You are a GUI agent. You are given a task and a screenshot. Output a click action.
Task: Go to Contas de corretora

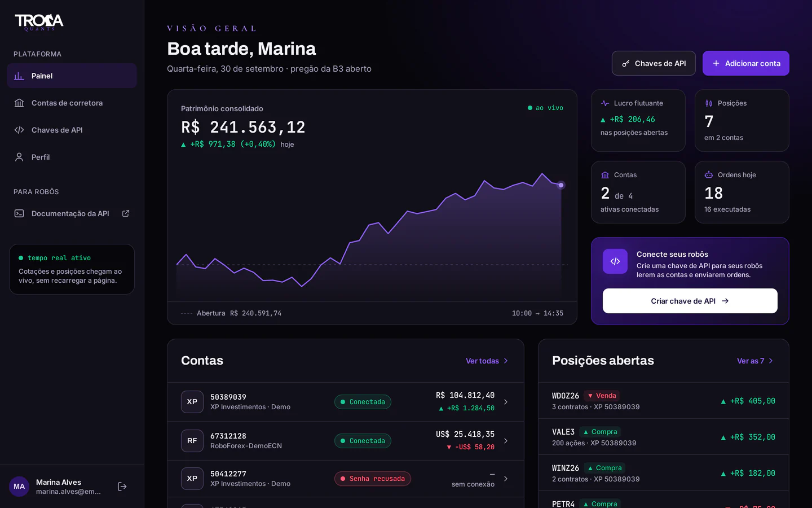(x=72, y=103)
